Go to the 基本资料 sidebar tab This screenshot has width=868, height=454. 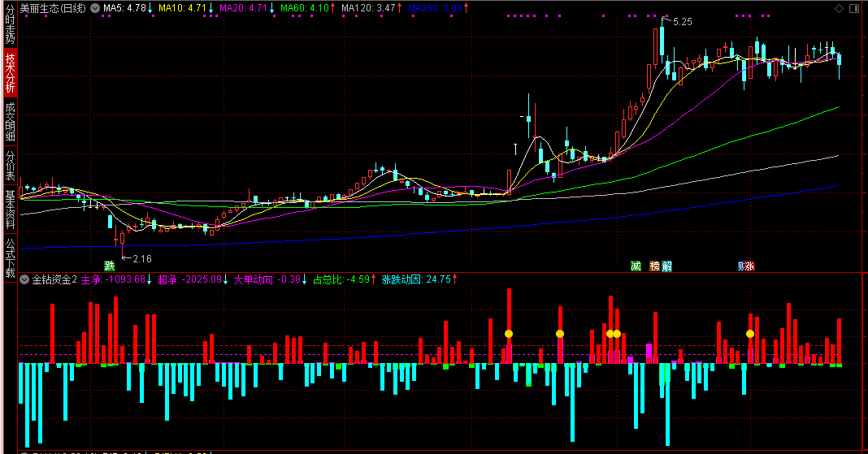[10, 209]
